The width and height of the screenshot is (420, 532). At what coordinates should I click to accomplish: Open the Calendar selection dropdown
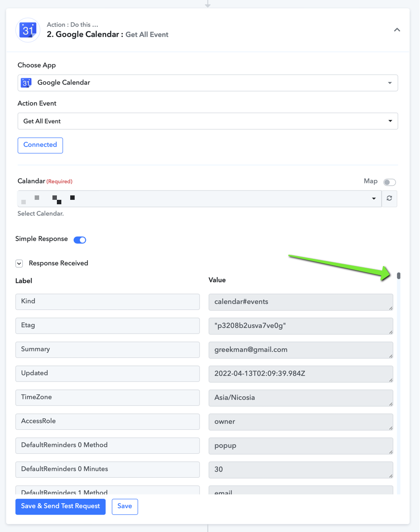(199, 199)
